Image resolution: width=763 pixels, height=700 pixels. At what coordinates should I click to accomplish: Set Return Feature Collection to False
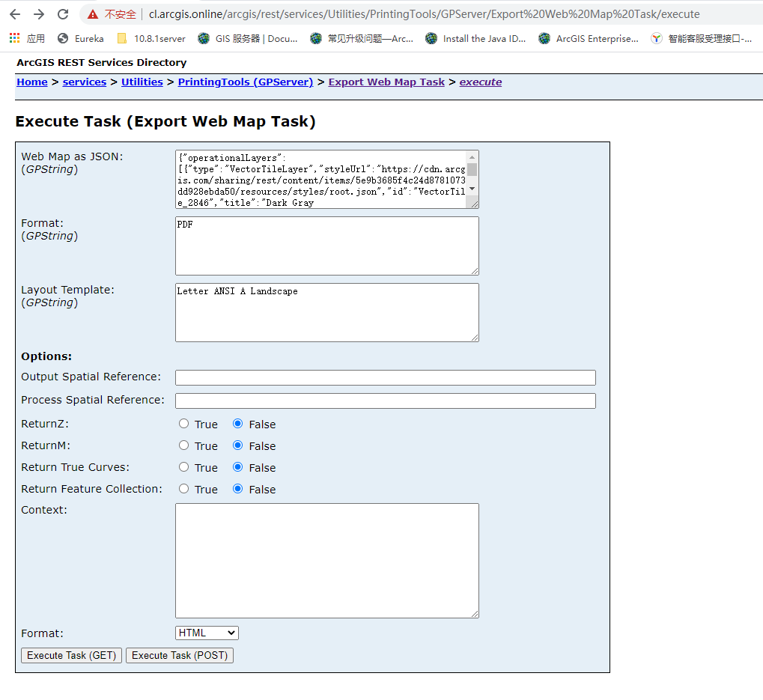tap(237, 489)
